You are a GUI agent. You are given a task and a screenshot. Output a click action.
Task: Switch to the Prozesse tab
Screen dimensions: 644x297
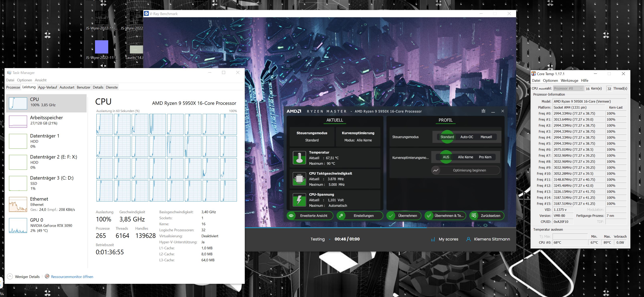13,87
